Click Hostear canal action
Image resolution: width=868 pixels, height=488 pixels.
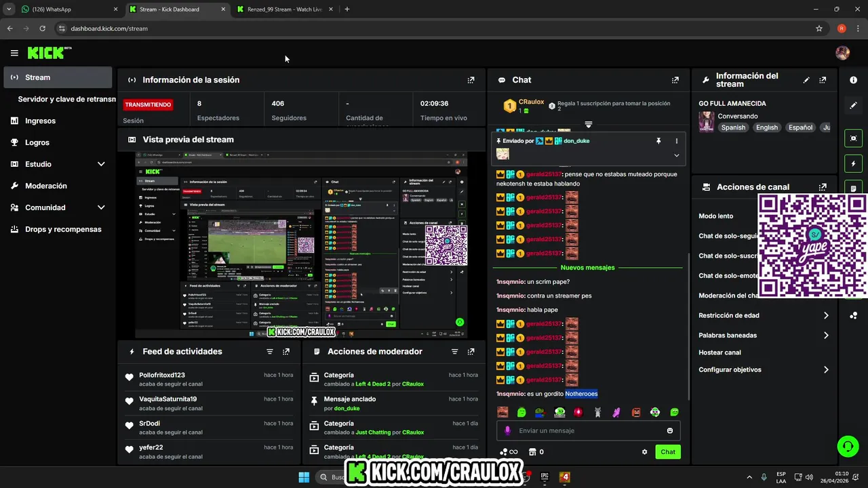click(x=719, y=352)
